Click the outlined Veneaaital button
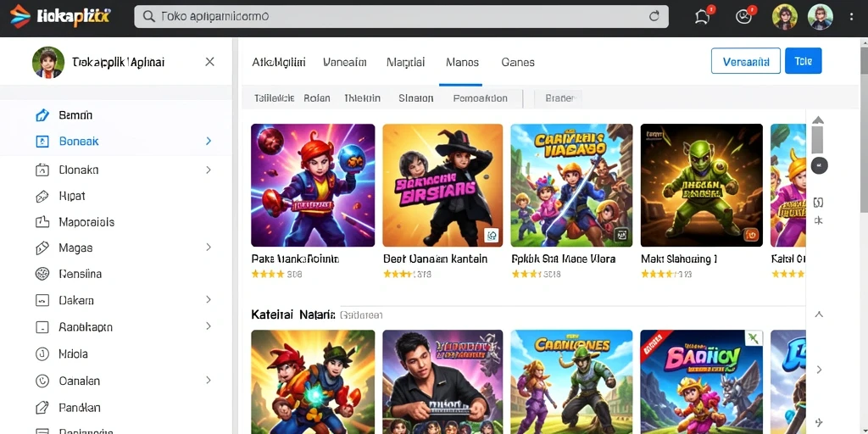The height and width of the screenshot is (434, 868). pyautogui.click(x=746, y=62)
